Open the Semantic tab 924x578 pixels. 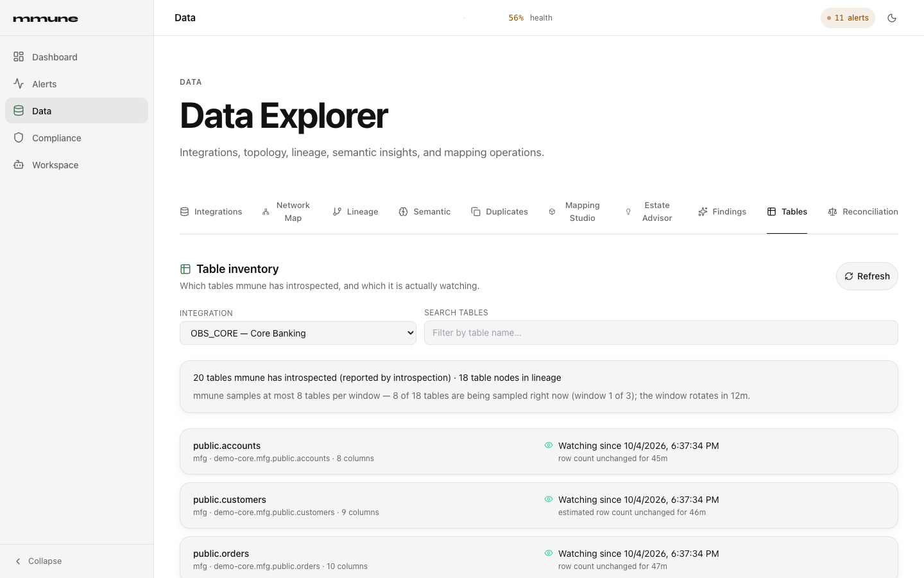pyautogui.click(x=425, y=212)
